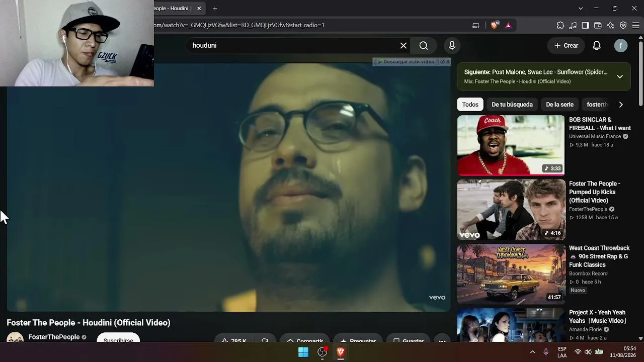
Task: Open the tab search dropdown chevron
Action: (x=581, y=9)
